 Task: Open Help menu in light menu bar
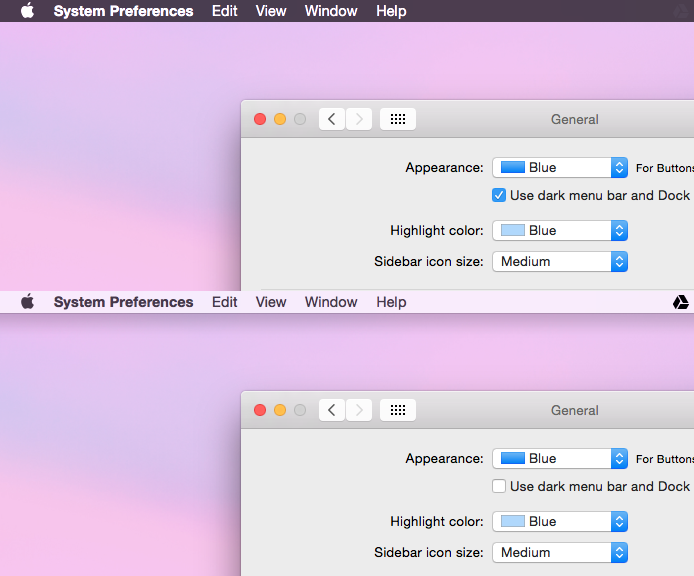point(391,302)
